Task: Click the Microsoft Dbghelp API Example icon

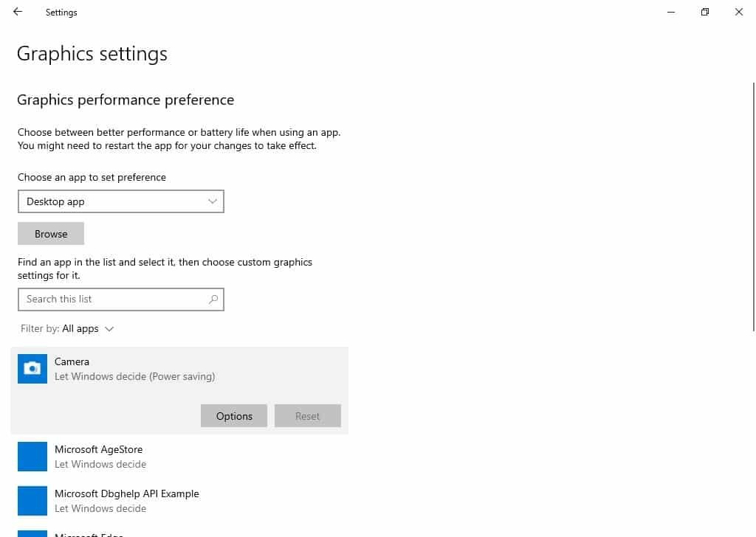Action: (32, 500)
